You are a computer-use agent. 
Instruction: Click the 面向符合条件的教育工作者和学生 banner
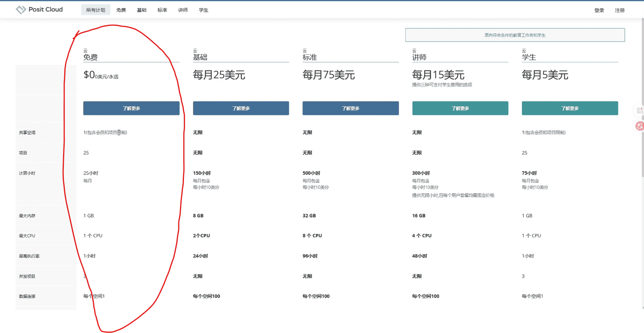(x=515, y=35)
